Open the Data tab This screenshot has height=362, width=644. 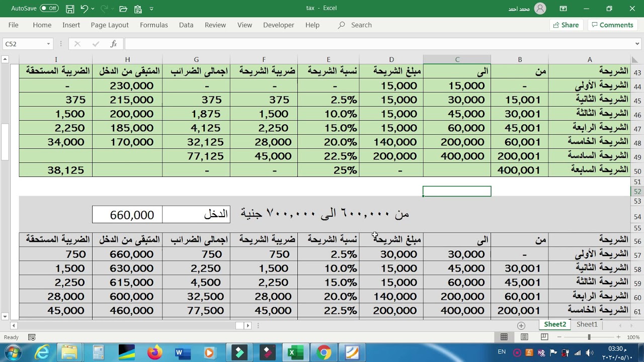point(186,25)
